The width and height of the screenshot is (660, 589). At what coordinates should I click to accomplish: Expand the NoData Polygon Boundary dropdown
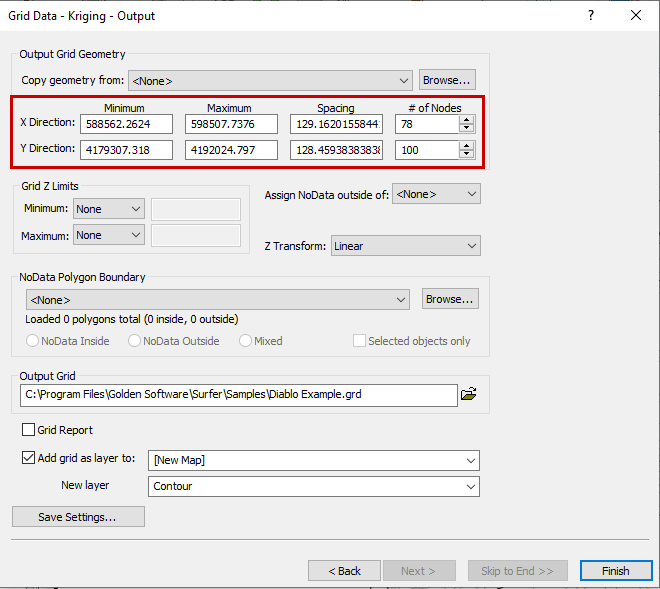click(x=217, y=299)
